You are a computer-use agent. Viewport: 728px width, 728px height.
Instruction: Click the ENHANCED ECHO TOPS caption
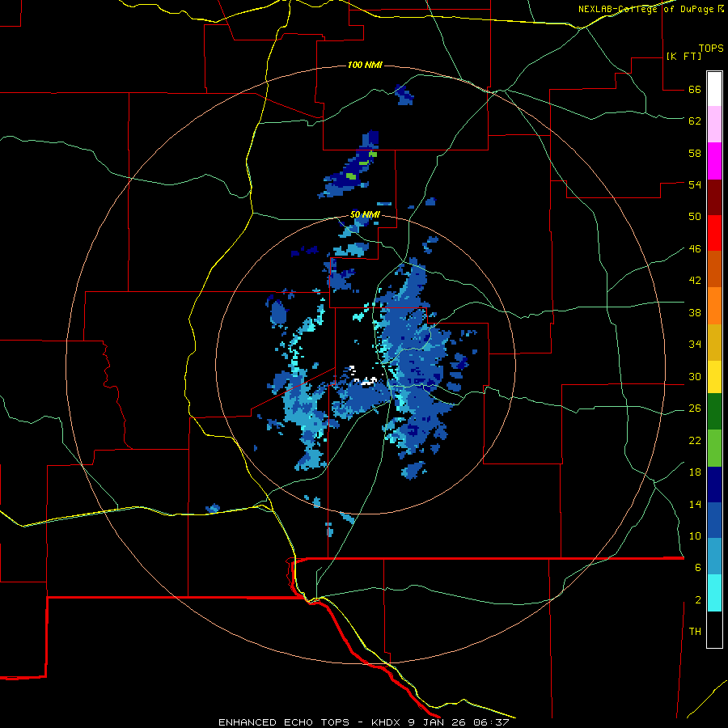[x=284, y=722]
